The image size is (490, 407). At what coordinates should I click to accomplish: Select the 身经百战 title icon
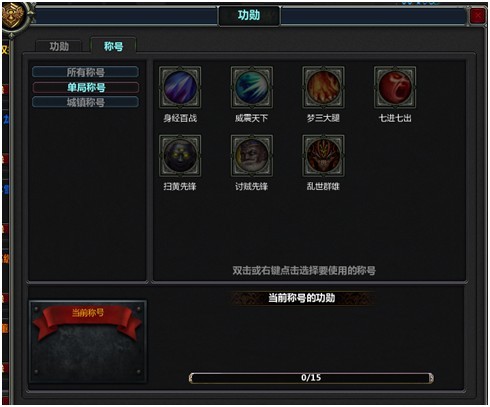[180, 87]
